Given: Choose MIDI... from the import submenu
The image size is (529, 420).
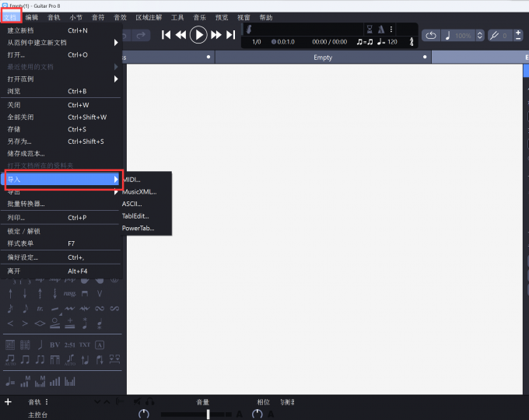Looking at the screenshot, I should click(x=132, y=180).
